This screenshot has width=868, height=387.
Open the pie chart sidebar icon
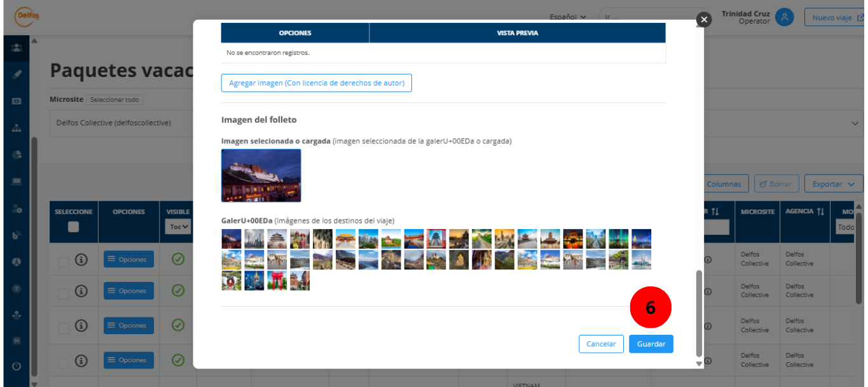pos(17,155)
